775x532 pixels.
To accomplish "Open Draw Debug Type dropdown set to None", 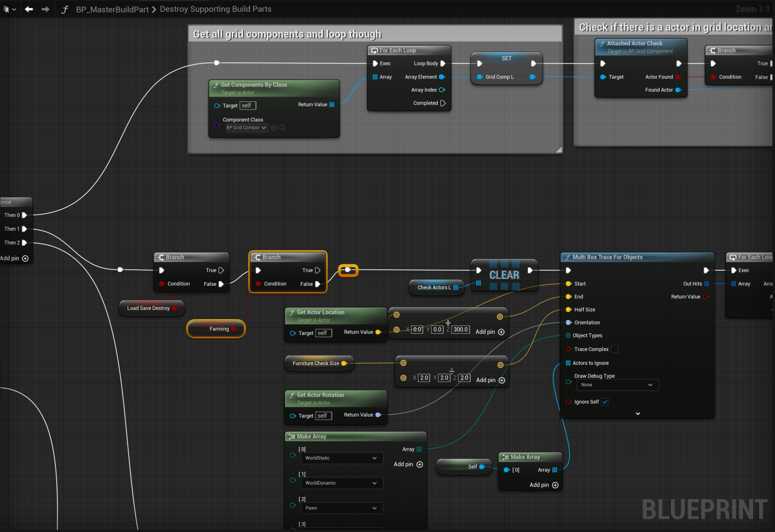I will (x=618, y=385).
